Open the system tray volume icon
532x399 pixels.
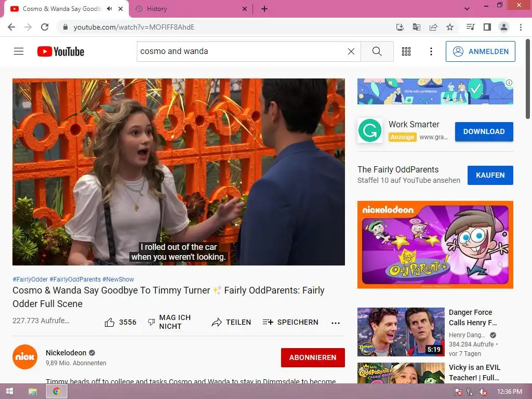[483, 392]
